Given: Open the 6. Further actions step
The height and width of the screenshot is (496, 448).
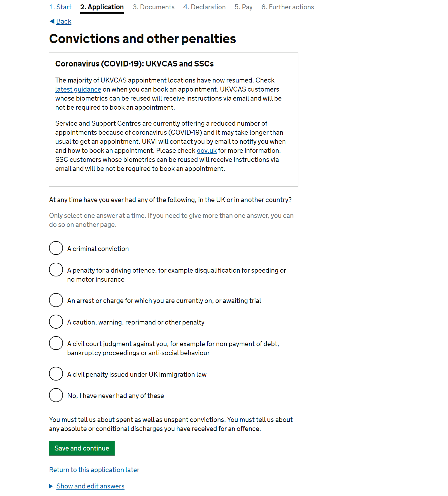Looking at the screenshot, I should point(288,7).
